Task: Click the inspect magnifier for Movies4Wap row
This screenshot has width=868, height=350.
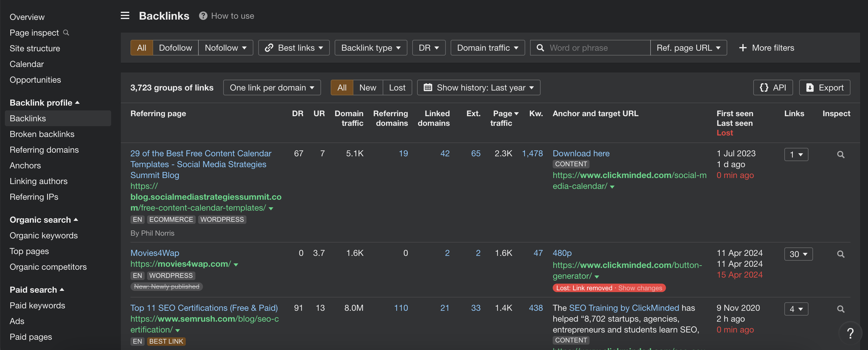Action: (x=841, y=254)
